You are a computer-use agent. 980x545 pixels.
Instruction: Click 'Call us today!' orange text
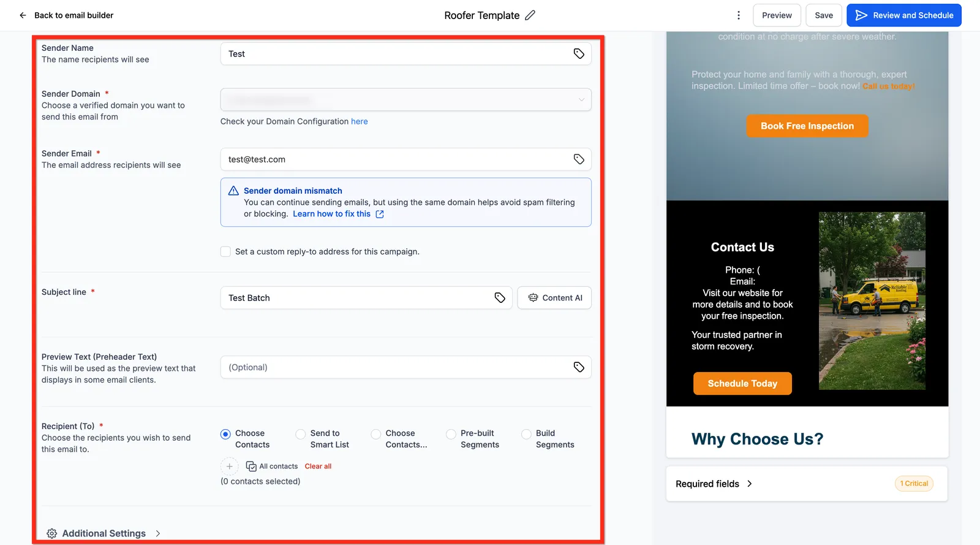click(889, 86)
